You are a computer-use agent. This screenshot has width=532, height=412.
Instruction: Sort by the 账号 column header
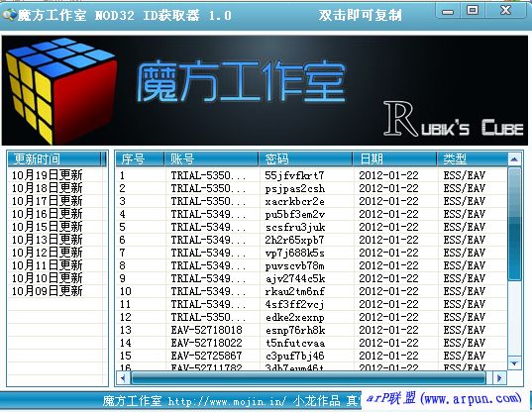[212, 158]
